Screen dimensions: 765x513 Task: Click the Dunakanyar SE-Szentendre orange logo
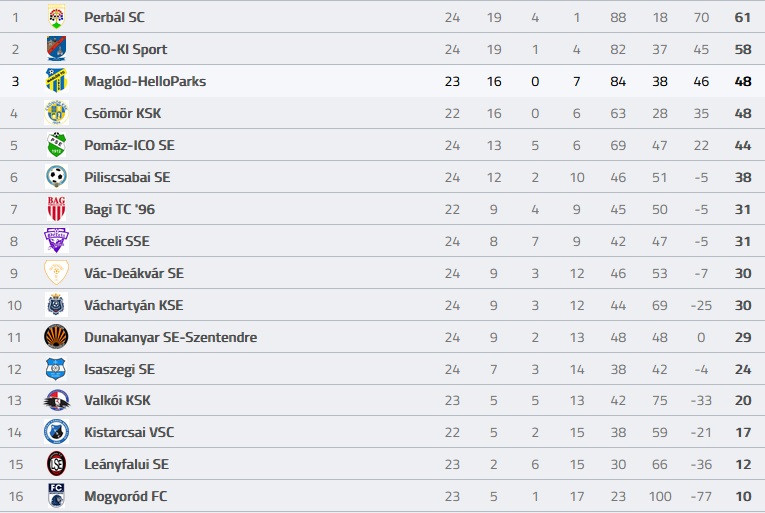56,337
